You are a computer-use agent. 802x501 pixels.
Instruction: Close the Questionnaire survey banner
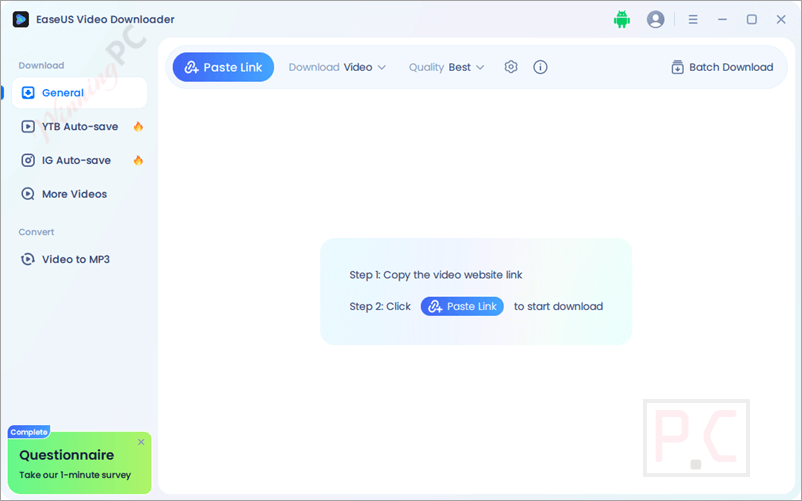[141, 442]
